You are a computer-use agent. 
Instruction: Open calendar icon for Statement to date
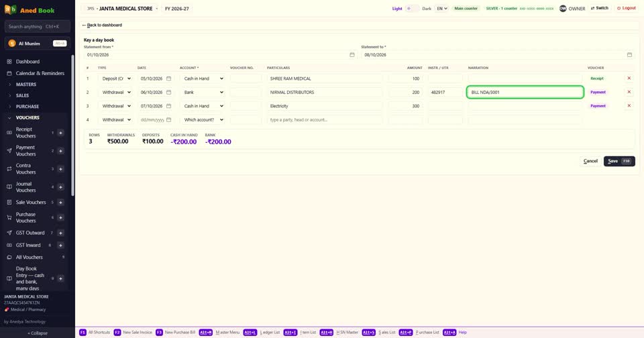point(629,54)
